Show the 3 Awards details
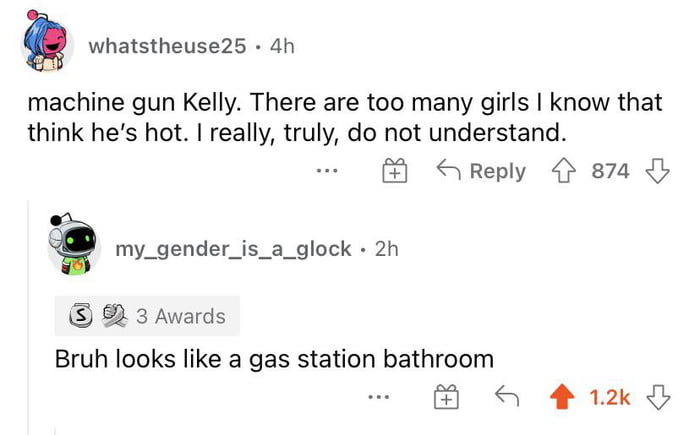Screen dimensions: 700x435 (x=181, y=316)
